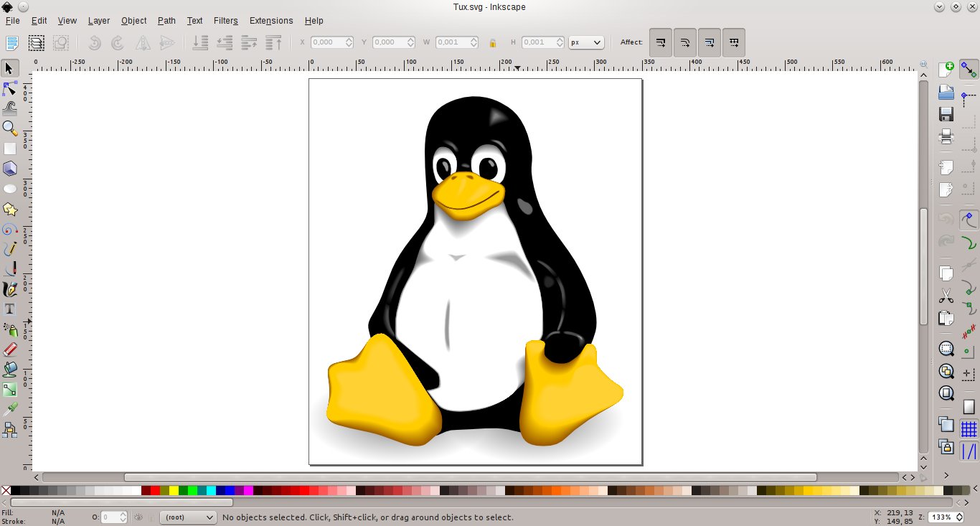This screenshot has height=526, width=980.
Task: Open the Edit menu
Action: [x=39, y=21]
